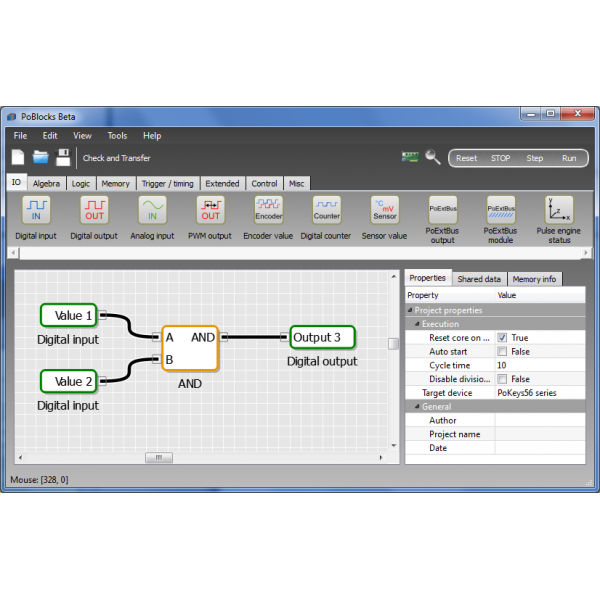Screen dimensions: 600x600
Task: Select the Value 2 digital input block
Action: click(69, 382)
